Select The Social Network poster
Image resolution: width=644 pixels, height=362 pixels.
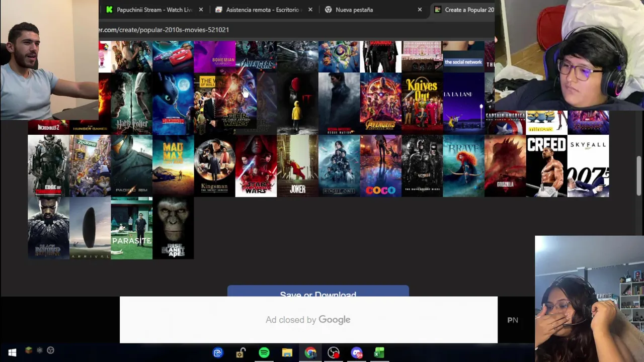pos(463,57)
